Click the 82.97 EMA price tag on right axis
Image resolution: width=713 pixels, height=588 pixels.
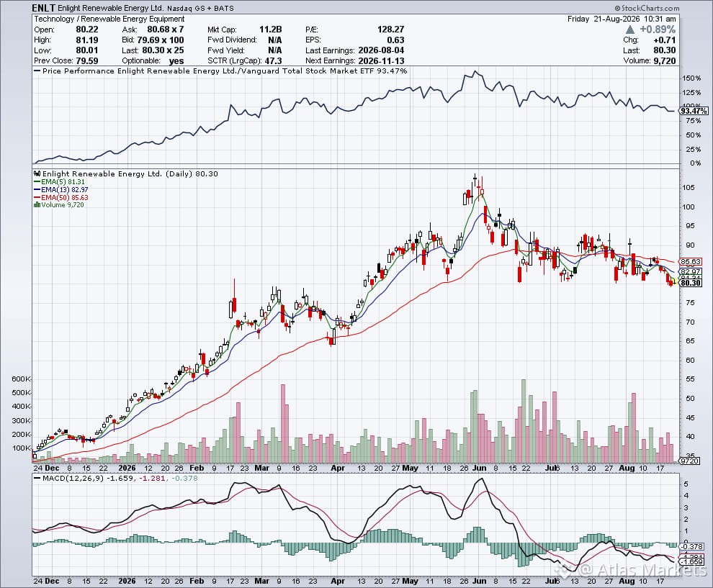click(690, 272)
